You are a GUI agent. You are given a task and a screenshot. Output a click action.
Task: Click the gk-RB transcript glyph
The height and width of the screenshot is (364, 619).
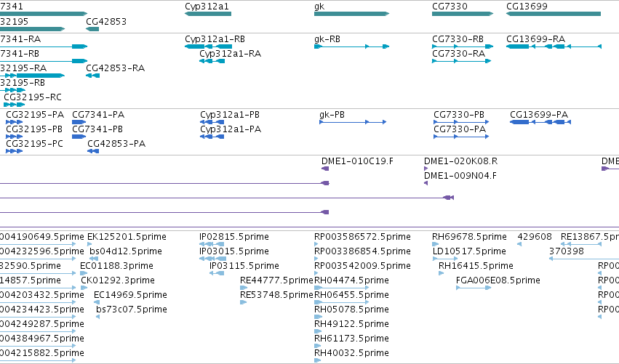(x=352, y=46)
